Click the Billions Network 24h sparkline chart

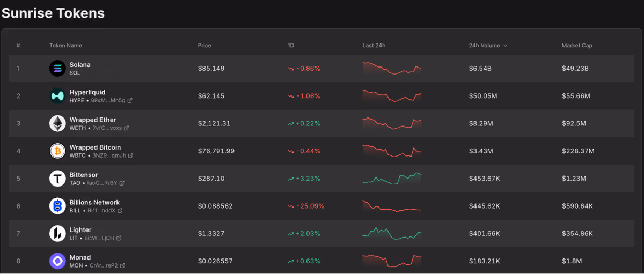click(x=392, y=206)
